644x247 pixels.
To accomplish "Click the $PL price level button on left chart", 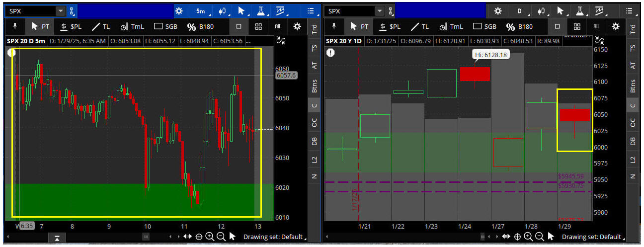I will coord(70,26).
